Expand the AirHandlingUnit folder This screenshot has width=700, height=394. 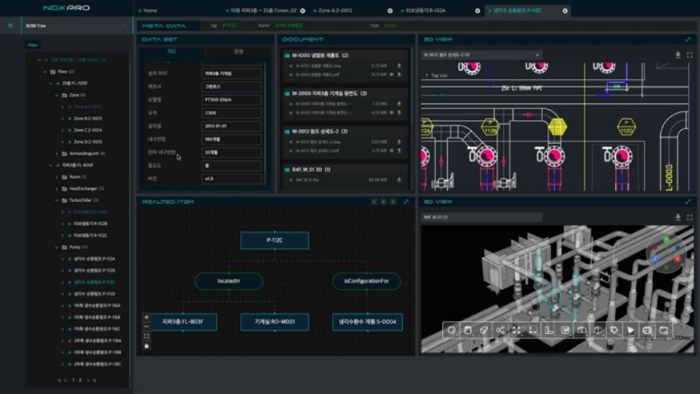pyautogui.click(x=57, y=153)
